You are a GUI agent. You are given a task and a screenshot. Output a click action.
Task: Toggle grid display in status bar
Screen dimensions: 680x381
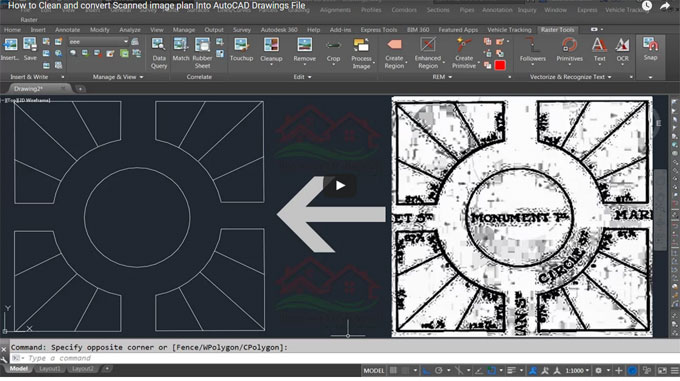tap(393, 371)
